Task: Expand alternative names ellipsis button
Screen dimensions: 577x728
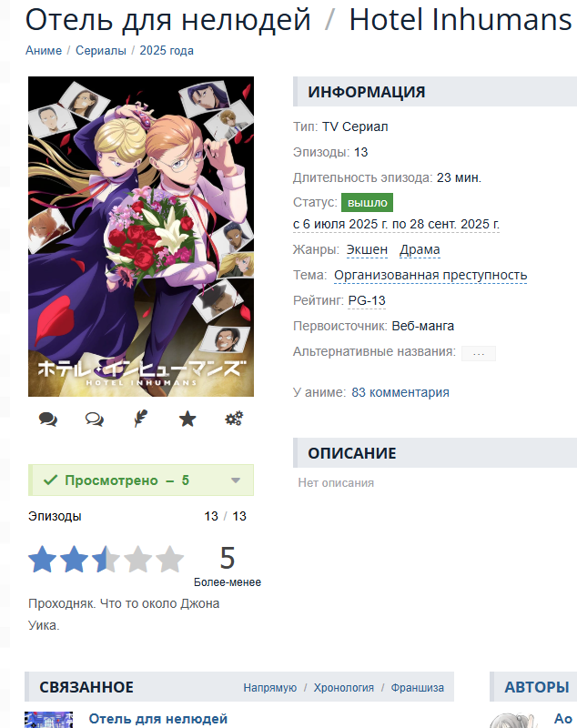Action: 479,353
